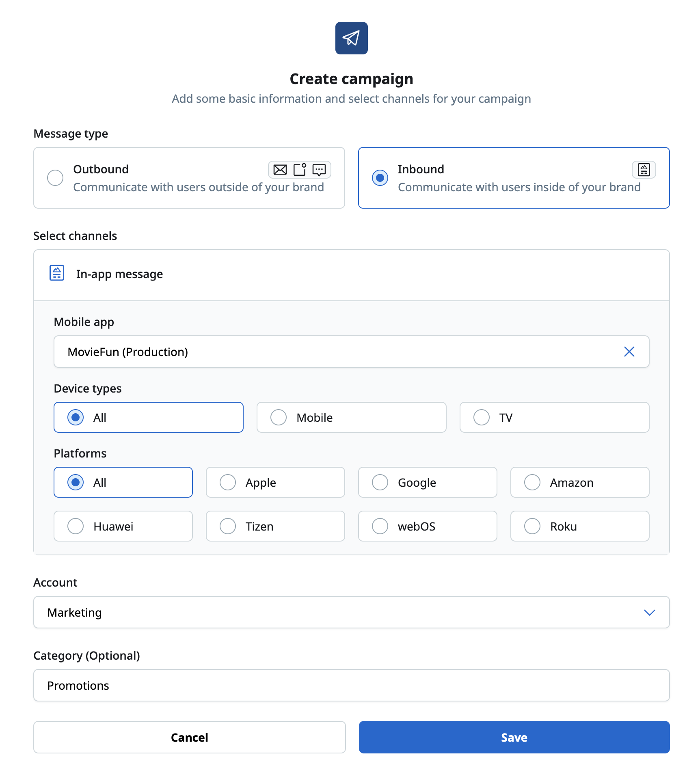700x779 pixels.
Task: Save the campaign
Action: coord(514,737)
